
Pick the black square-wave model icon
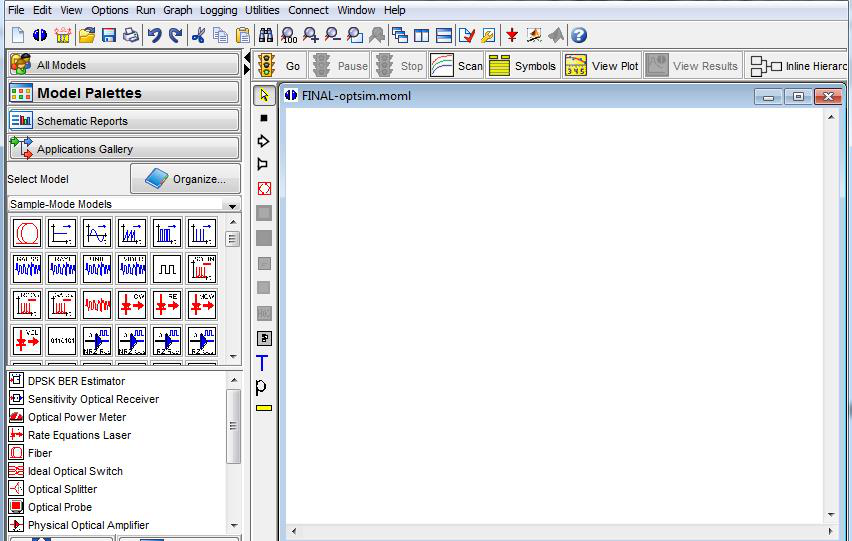167,269
